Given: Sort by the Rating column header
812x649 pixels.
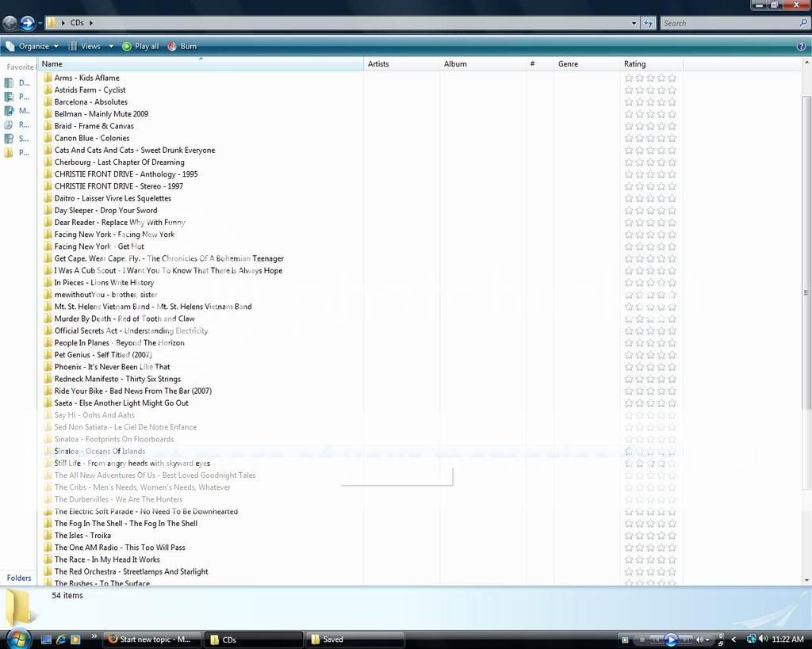Looking at the screenshot, I should (x=652, y=63).
